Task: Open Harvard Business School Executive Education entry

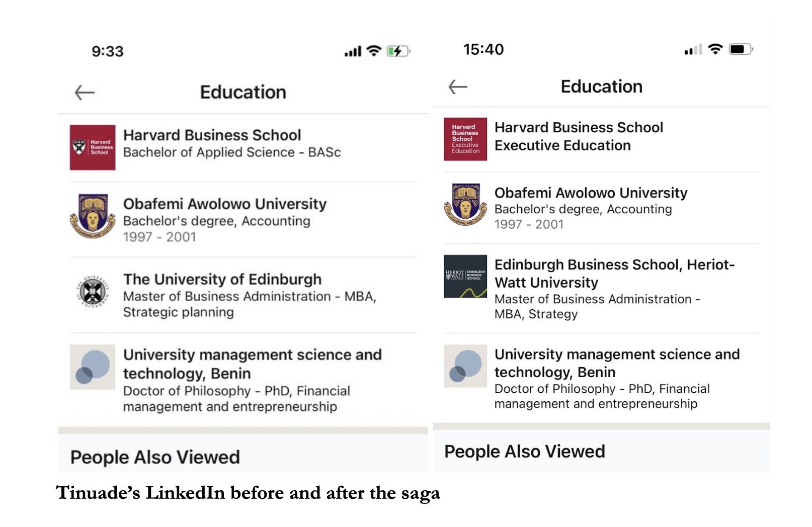Action: pos(579,136)
